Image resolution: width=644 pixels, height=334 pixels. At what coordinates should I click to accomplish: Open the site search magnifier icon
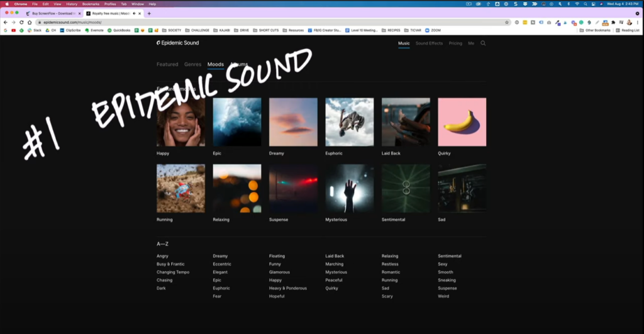pyautogui.click(x=483, y=43)
